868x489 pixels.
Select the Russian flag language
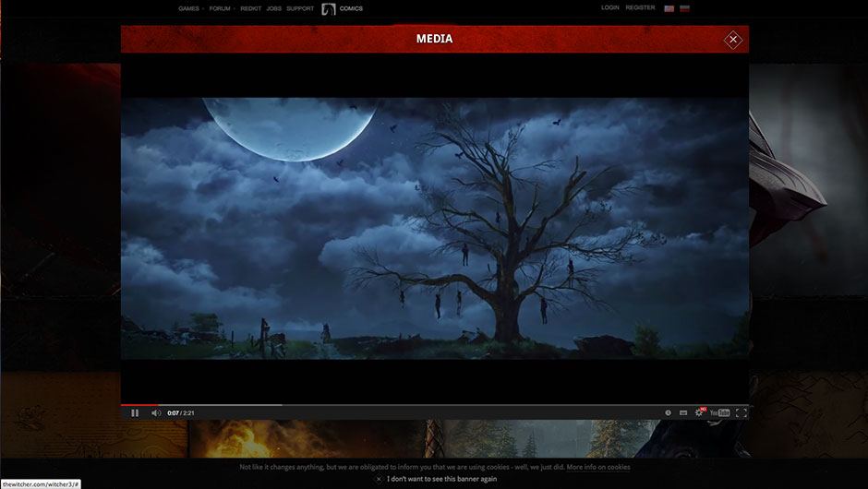click(x=684, y=8)
